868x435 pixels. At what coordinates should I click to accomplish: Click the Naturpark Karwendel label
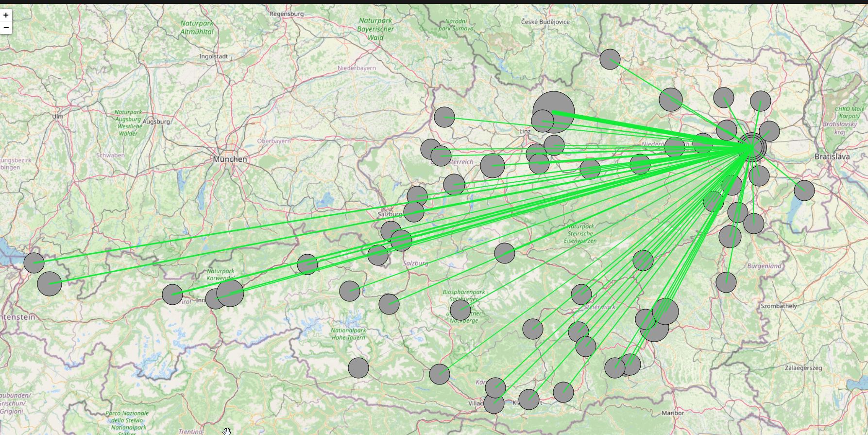pyautogui.click(x=221, y=275)
